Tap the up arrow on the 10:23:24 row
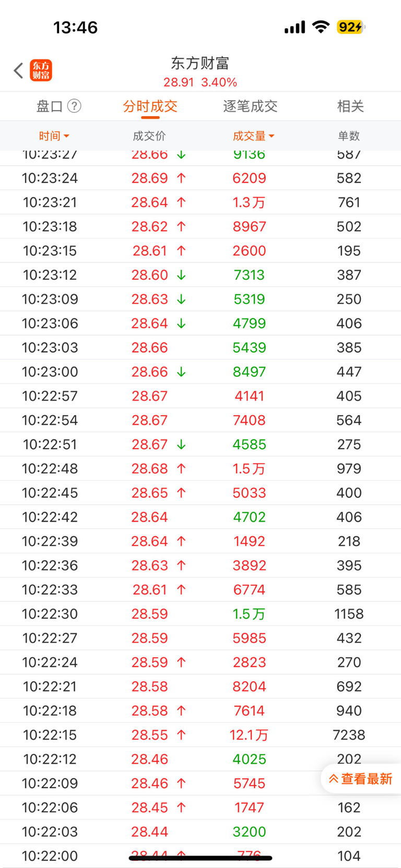The image size is (401, 868). [x=181, y=178]
